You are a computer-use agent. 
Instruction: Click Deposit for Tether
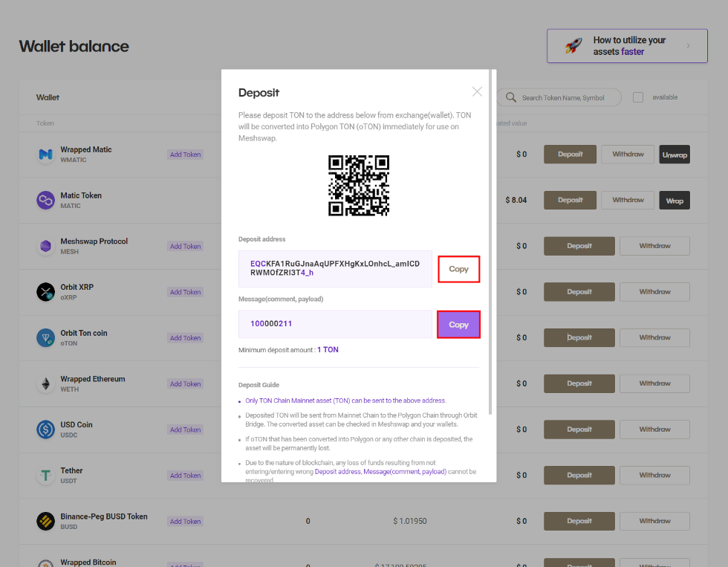(579, 476)
